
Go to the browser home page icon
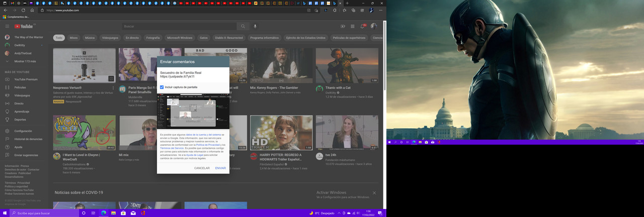pos(32,10)
